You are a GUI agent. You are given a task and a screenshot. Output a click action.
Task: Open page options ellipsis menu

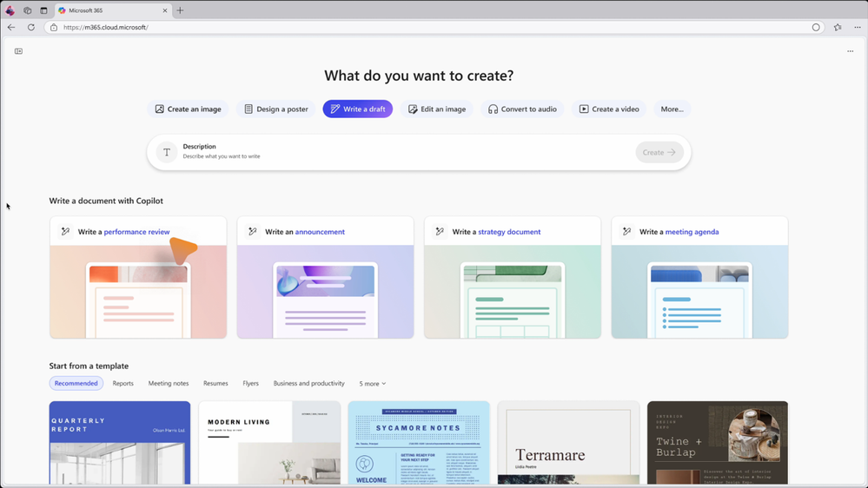tap(851, 51)
